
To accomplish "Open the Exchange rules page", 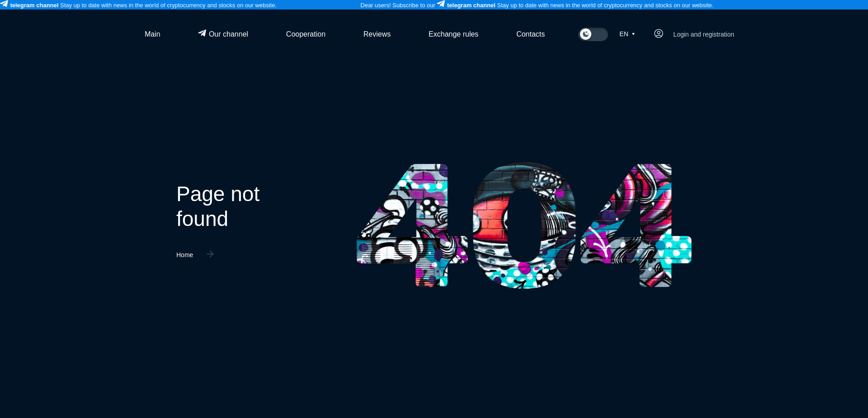I will pos(453,34).
